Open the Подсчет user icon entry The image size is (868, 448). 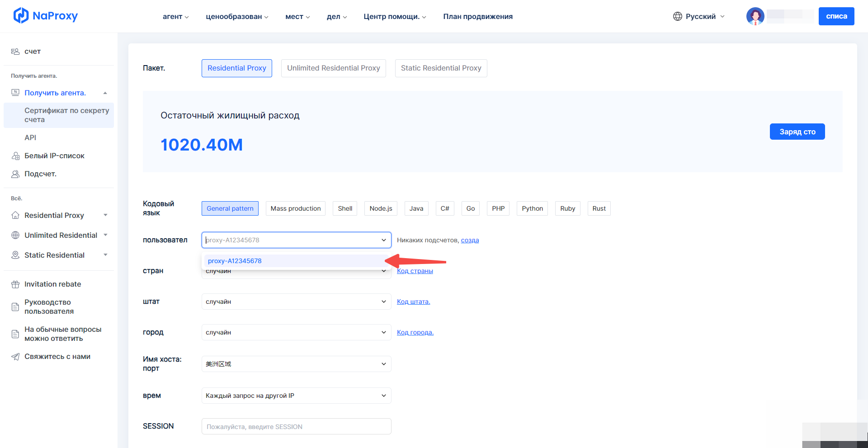[x=15, y=174]
